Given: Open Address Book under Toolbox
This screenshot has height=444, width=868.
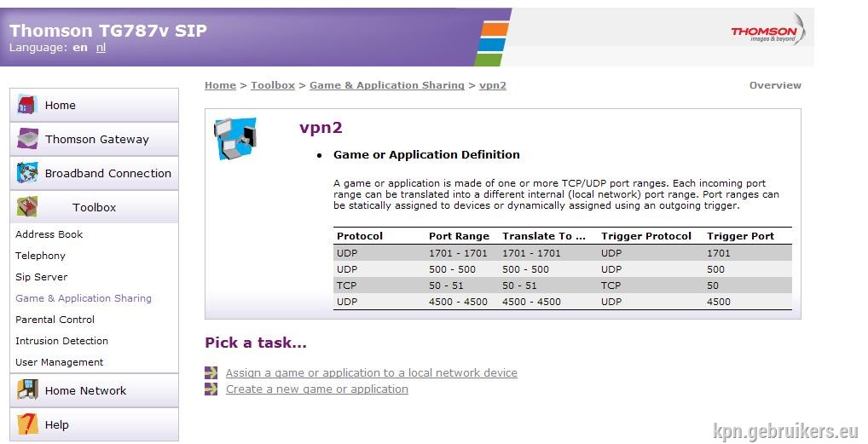Looking at the screenshot, I should pyautogui.click(x=49, y=234).
